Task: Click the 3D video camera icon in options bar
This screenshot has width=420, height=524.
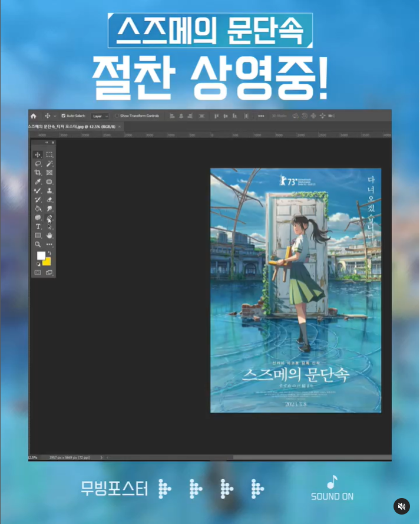Action: click(x=331, y=116)
